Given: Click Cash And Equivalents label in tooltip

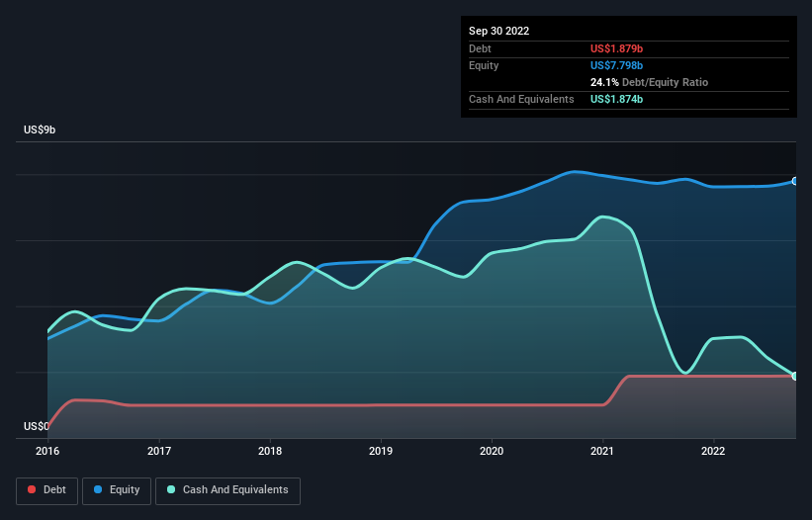Looking at the screenshot, I should coord(521,99).
